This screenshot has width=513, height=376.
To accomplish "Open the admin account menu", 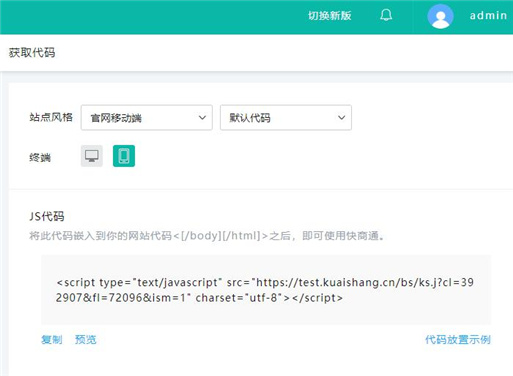I will click(488, 16).
